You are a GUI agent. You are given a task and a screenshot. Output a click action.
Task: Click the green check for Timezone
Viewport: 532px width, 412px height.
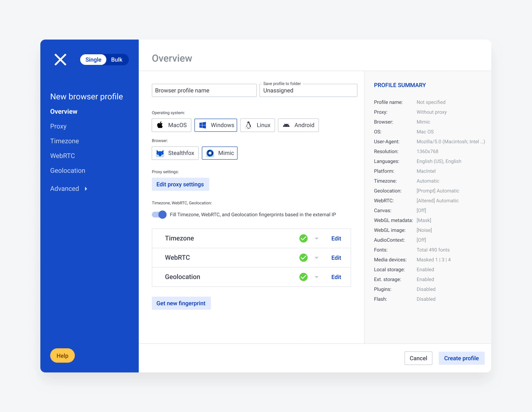303,238
